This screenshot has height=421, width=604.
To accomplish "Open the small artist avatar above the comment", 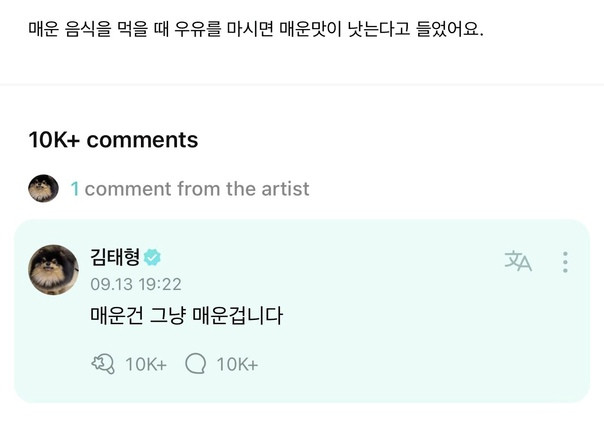I will 43,188.
